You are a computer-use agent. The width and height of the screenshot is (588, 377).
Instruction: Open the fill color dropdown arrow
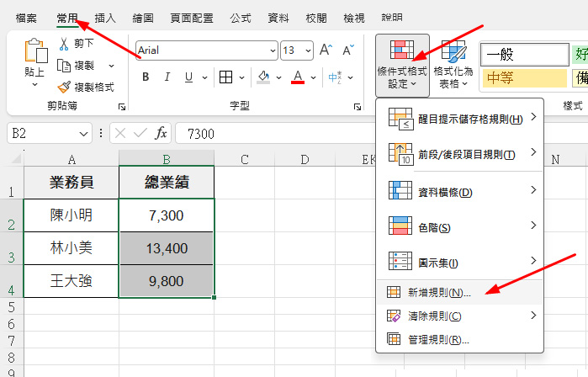tap(278, 77)
